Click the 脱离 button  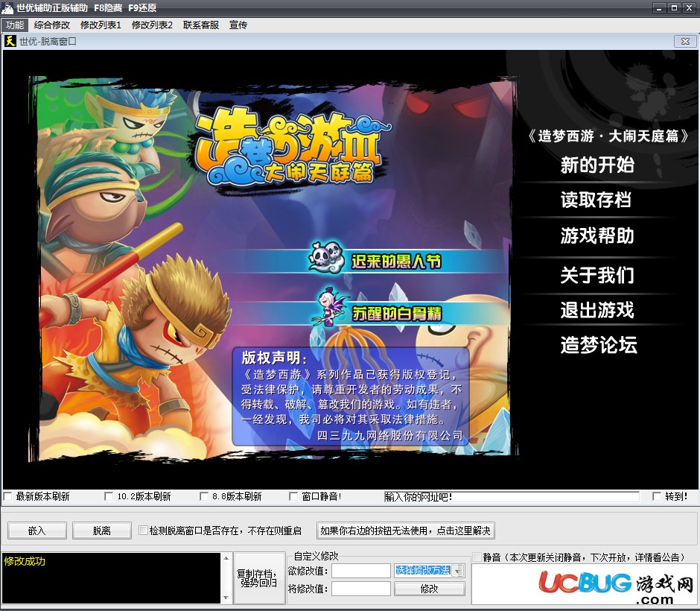click(x=102, y=531)
